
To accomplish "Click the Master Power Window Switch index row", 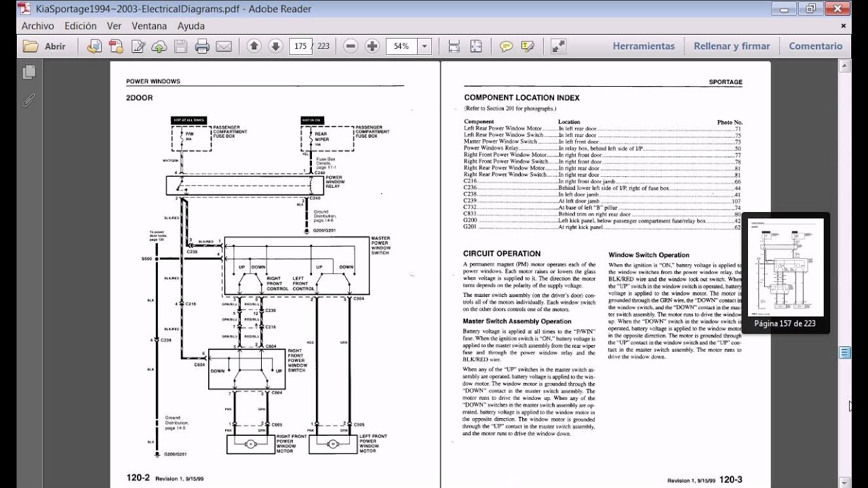I will (x=603, y=142).
